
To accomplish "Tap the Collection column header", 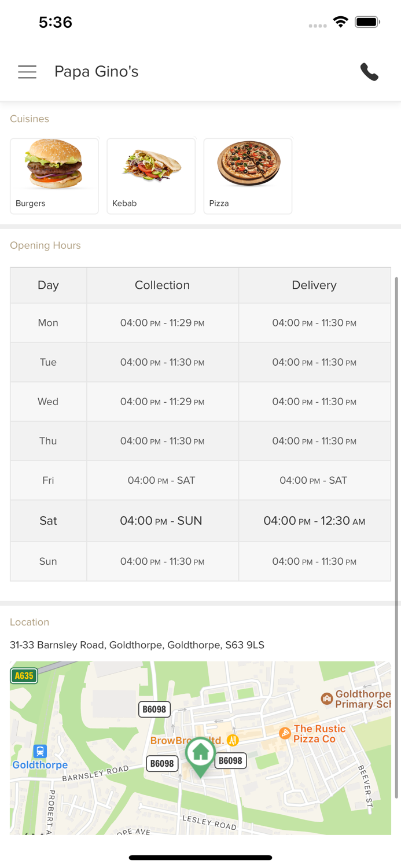I will pos(162,285).
